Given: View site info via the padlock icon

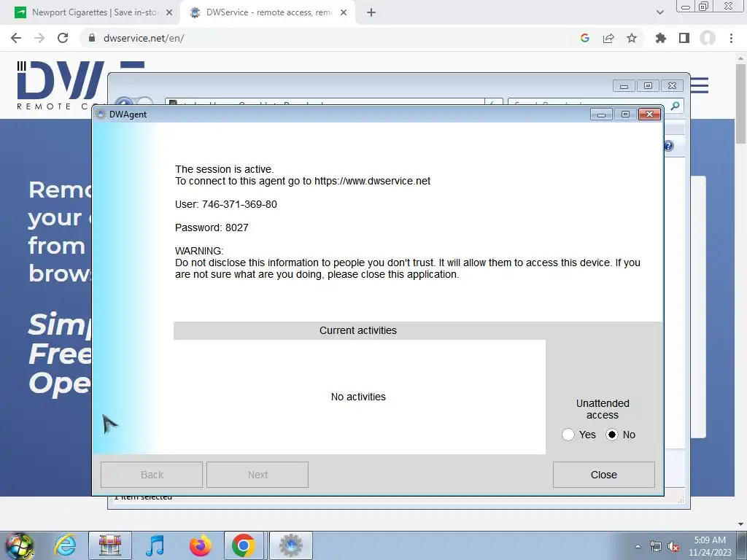Looking at the screenshot, I should 92,38.
